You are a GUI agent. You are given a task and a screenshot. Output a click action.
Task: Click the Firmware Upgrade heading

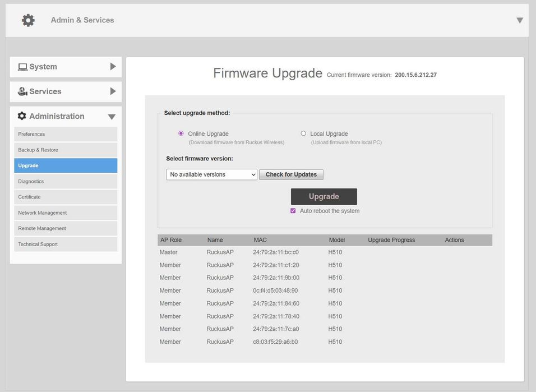tap(267, 73)
